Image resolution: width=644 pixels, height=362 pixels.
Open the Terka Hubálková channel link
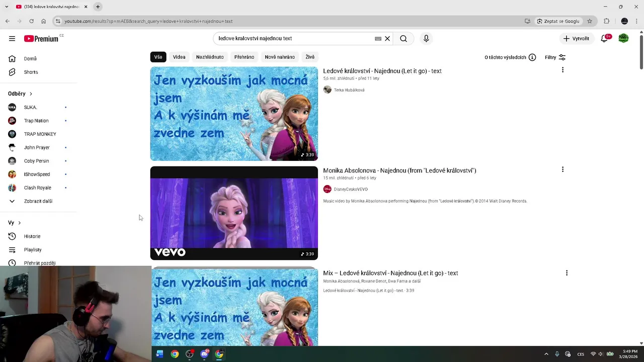coord(349,90)
